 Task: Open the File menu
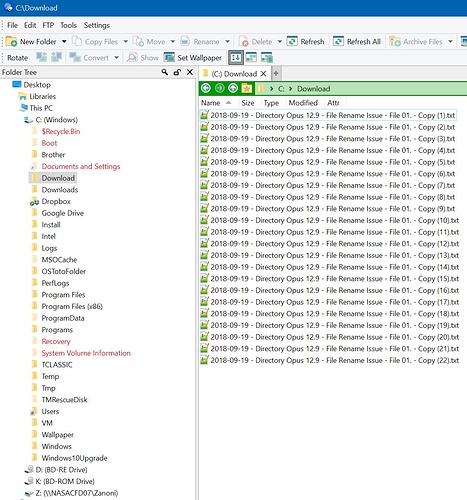tap(12, 25)
